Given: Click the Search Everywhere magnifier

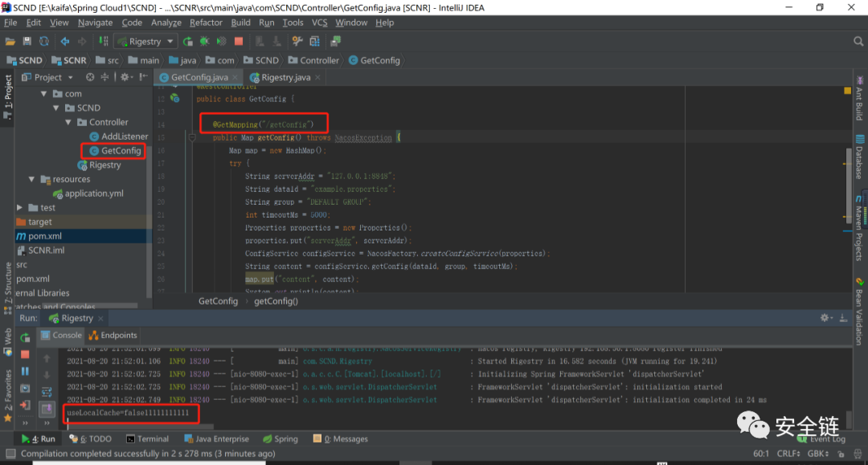Looking at the screenshot, I should coord(858,42).
